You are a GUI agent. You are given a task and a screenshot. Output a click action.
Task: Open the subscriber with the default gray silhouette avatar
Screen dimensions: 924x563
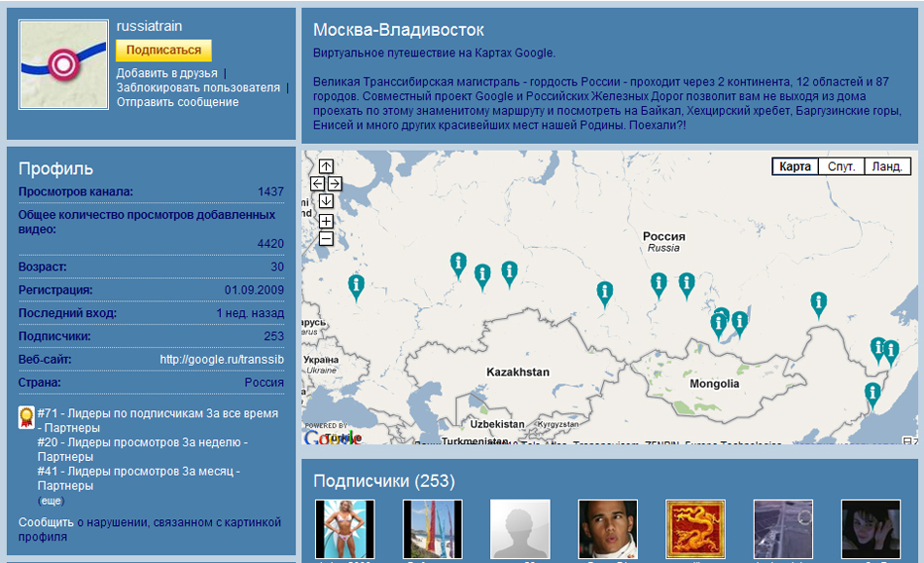pyautogui.click(x=520, y=529)
